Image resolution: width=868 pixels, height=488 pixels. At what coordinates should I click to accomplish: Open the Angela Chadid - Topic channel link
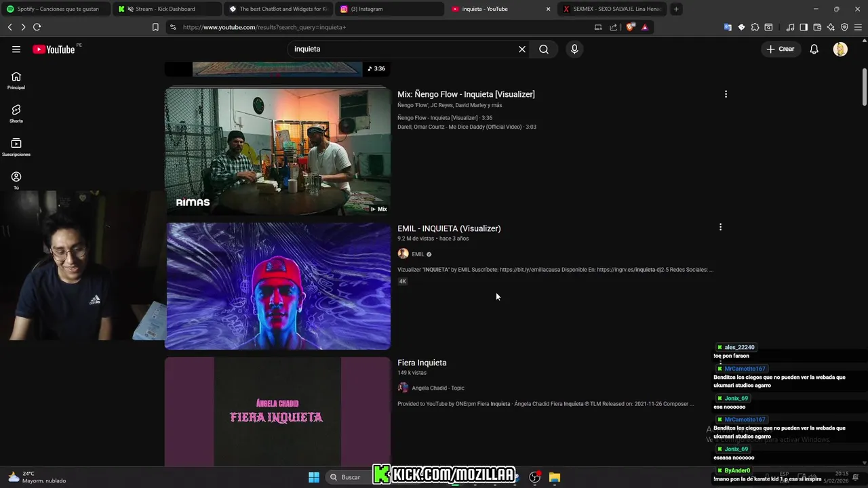(x=438, y=388)
